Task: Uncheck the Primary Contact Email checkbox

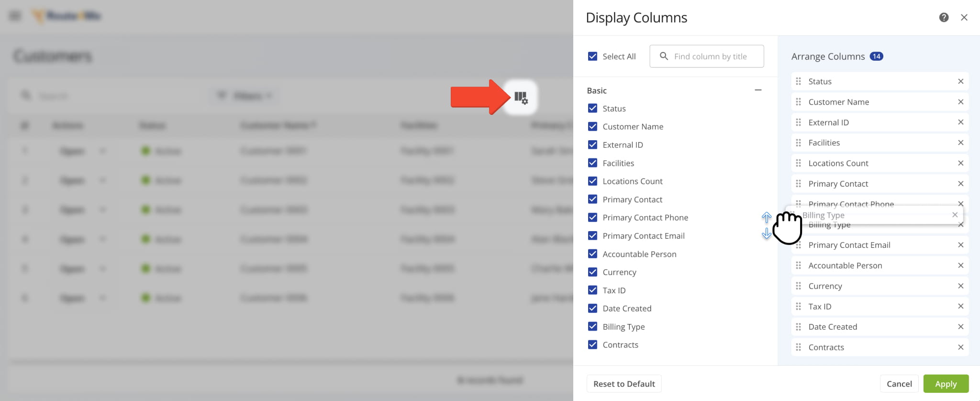Action: pyautogui.click(x=592, y=235)
